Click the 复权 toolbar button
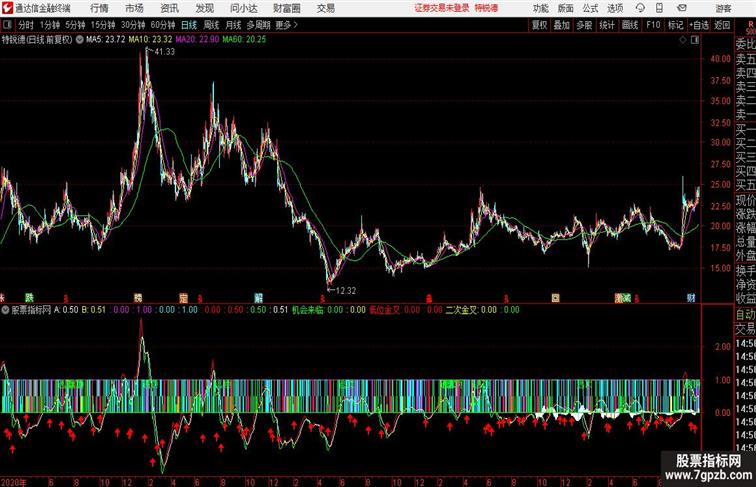756x487 pixels. pyautogui.click(x=540, y=25)
